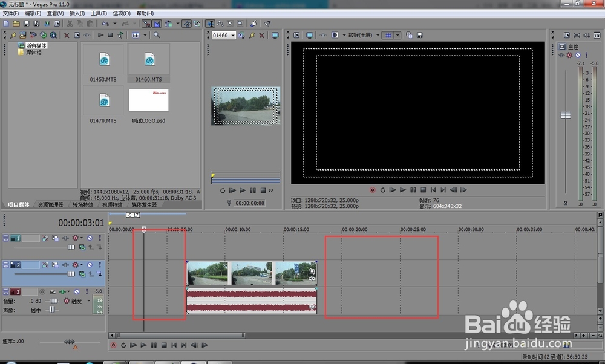Arm audio track 3 for record

point(42,292)
